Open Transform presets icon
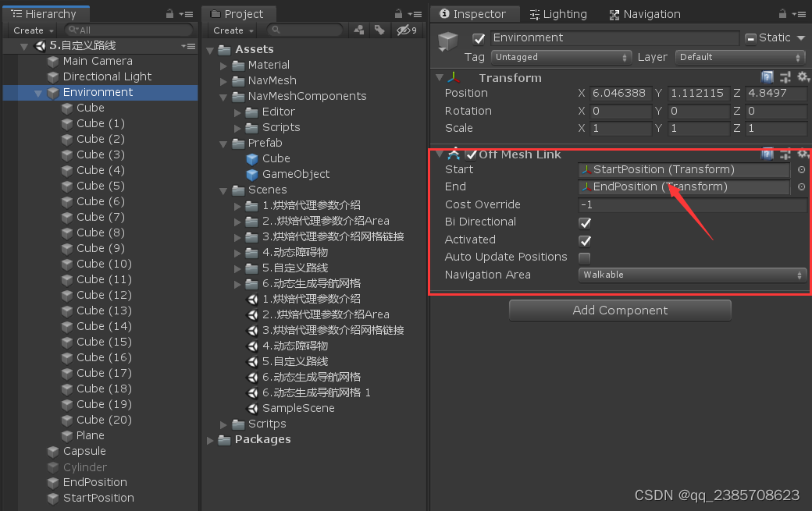 [x=785, y=77]
